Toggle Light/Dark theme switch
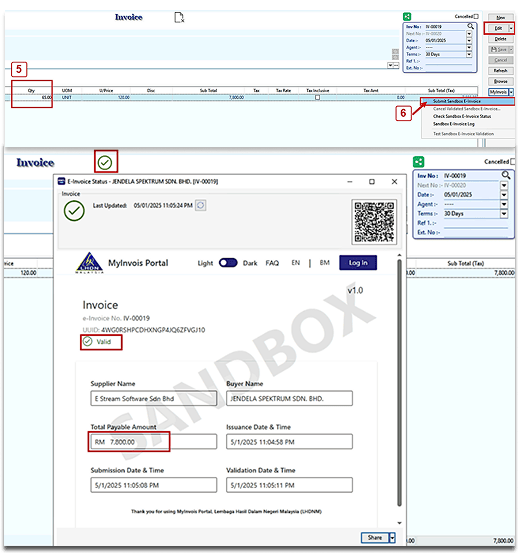This screenshot has width=518, height=553. pyautogui.click(x=228, y=263)
